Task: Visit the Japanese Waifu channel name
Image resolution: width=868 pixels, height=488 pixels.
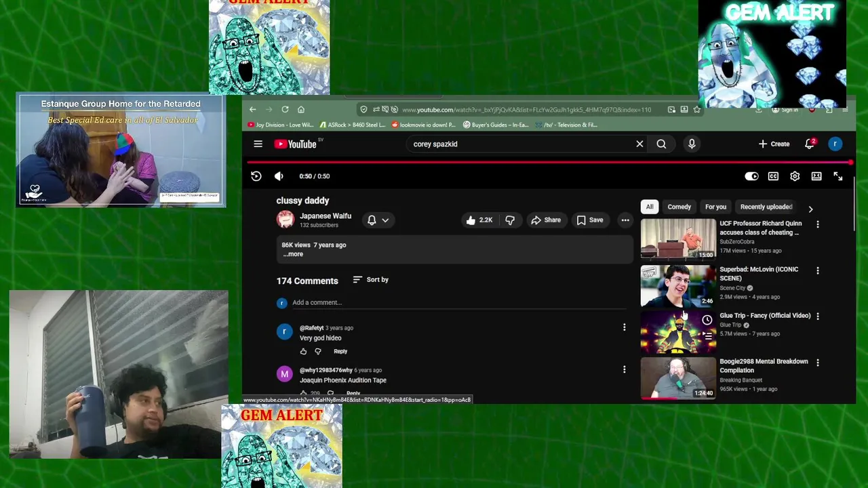Action: click(x=325, y=216)
